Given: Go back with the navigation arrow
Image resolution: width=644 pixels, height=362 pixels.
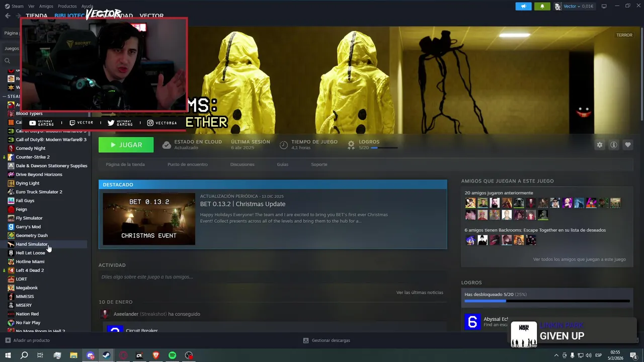Looking at the screenshot, I should pos(8,16).
